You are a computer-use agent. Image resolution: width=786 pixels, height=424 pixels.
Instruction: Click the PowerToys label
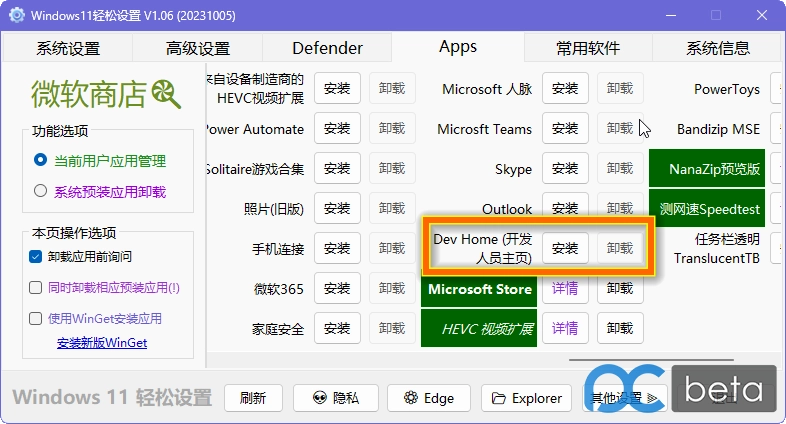click(726, 89)
